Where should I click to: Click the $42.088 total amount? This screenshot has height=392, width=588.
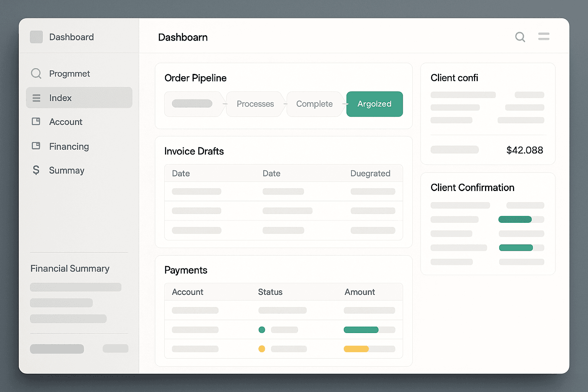click(x=524, y=150)
